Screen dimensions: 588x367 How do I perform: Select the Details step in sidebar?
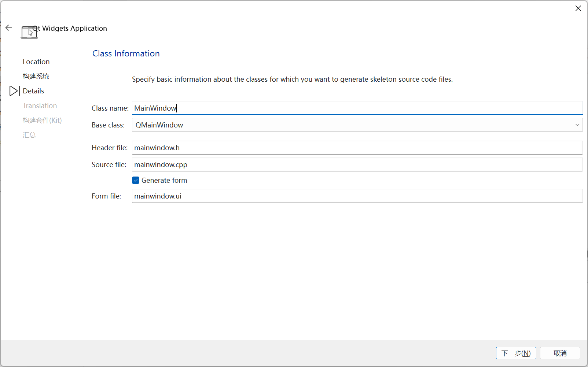pyautogui.click(x=33, y=91)
